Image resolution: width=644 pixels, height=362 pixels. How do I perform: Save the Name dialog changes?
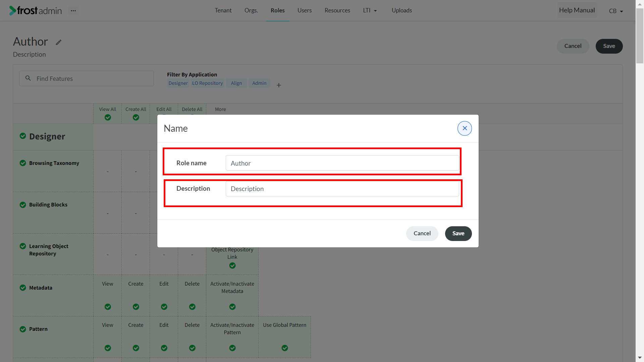point(458,234)
